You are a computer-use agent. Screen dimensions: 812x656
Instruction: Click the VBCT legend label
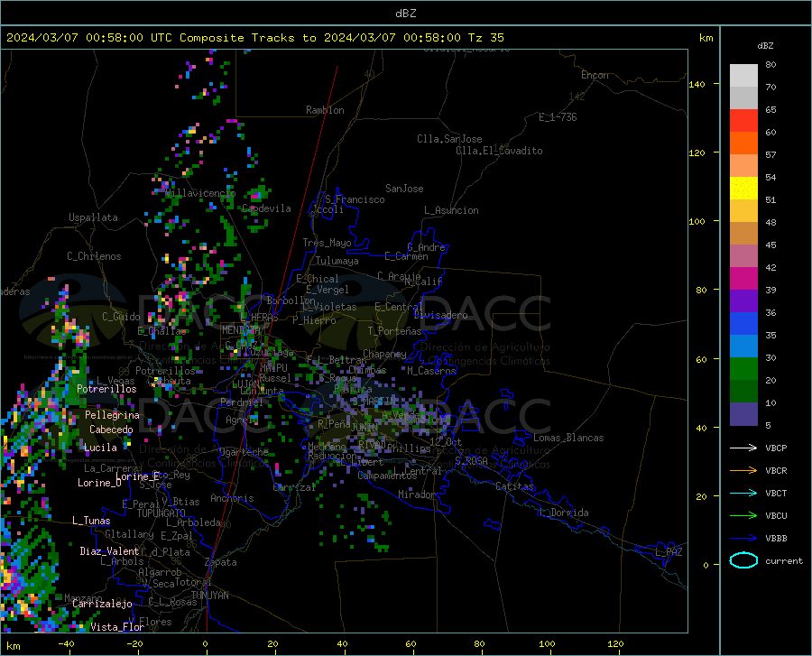coord(776,493)
